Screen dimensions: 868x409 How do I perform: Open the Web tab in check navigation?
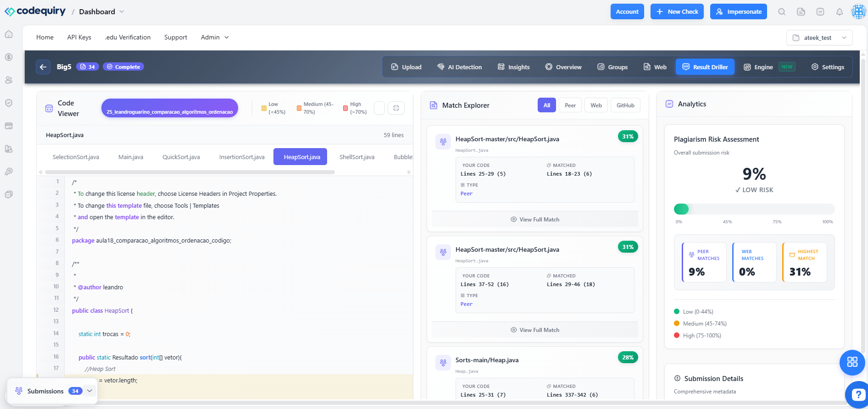(655, 67)
